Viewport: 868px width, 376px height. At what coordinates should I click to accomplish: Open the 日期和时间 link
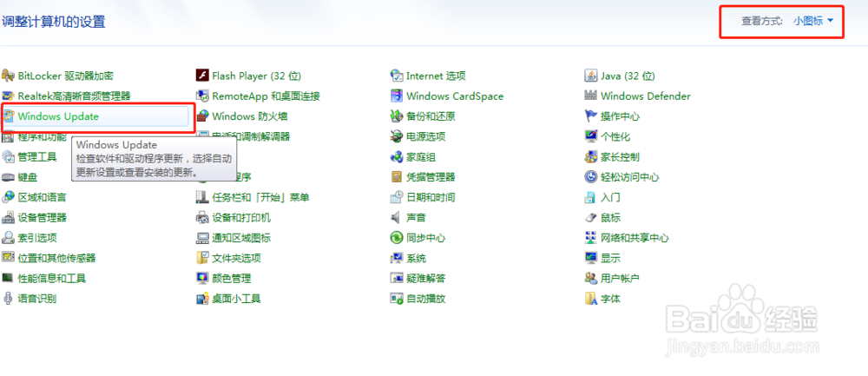[x=431, y=197]
